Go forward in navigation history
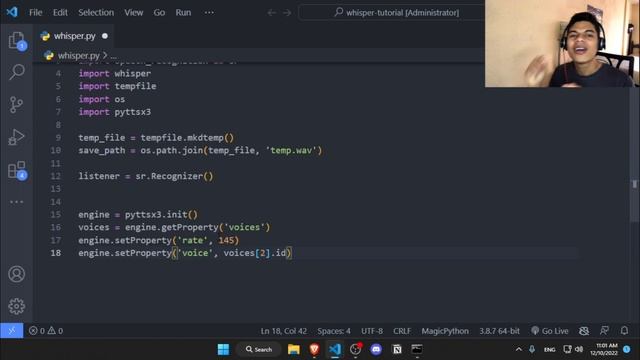 click(x=287, y=13)
